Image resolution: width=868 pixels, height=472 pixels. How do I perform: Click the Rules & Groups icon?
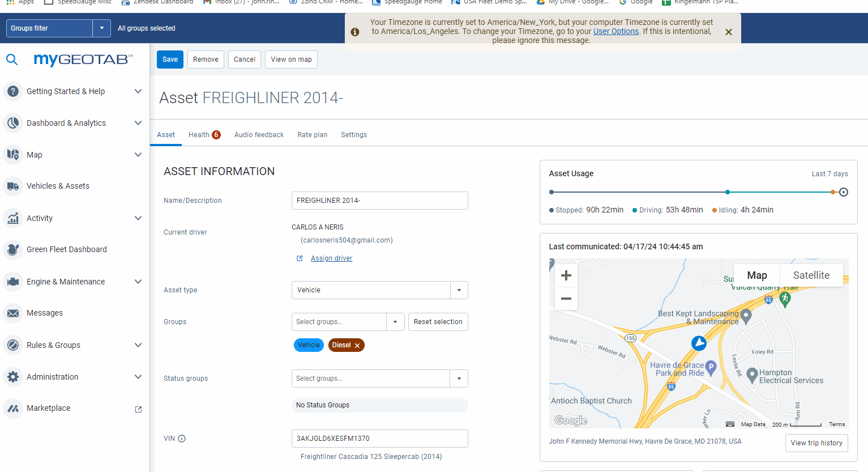click(x=13, y=345)
